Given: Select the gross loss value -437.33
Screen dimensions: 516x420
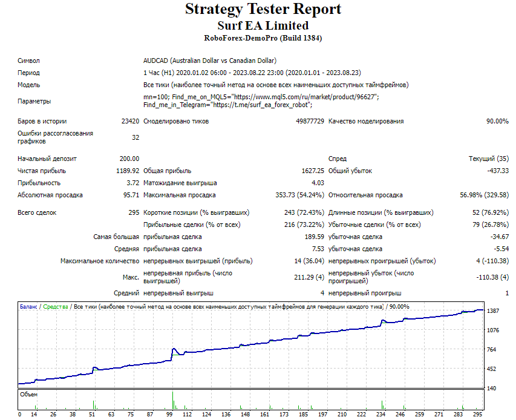Looking at the screenshot, I should tap(498, 171).
